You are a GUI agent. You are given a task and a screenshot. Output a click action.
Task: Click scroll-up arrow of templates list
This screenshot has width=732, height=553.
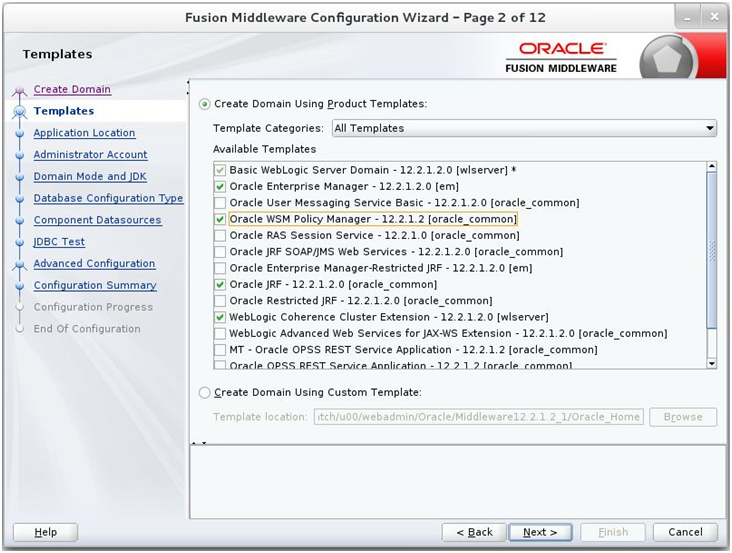coord(711,166)
